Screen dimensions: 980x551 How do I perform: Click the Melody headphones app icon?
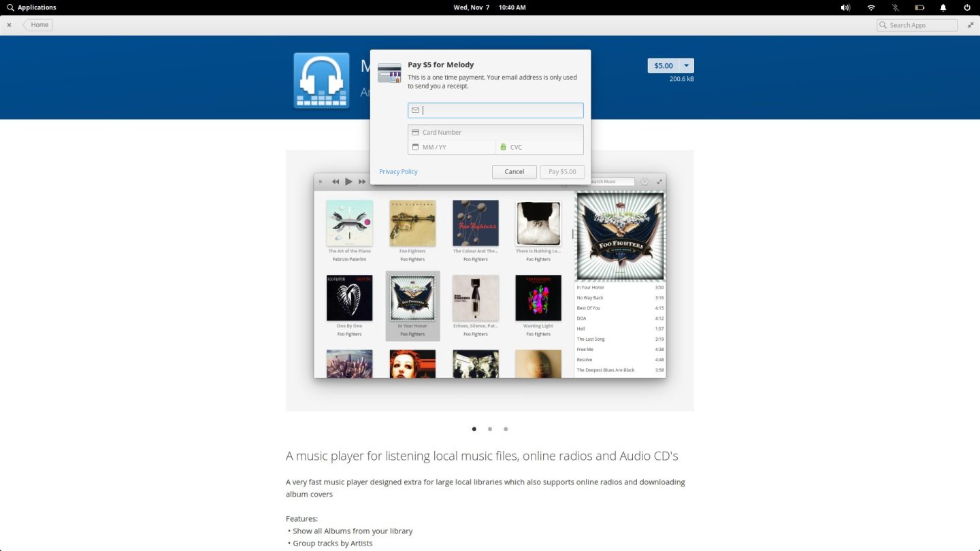point(321,80)
